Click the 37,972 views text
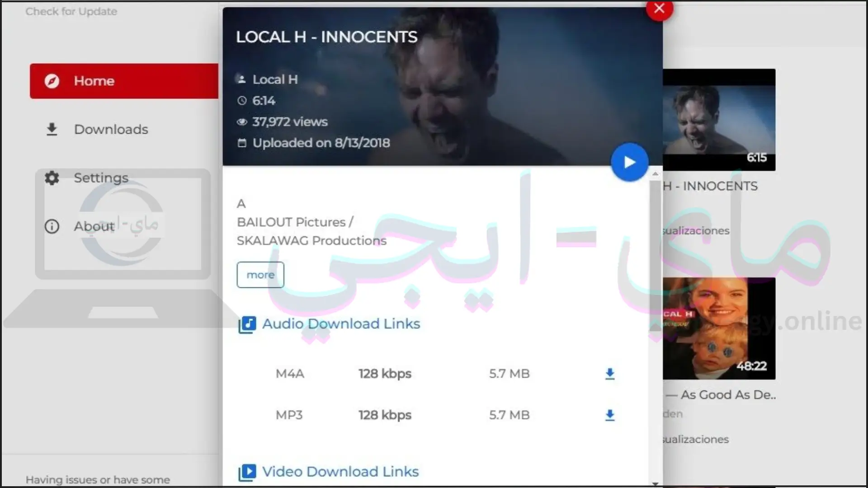Image resolution: width=868 pixels, height=488 pixels. click(290, 122)
